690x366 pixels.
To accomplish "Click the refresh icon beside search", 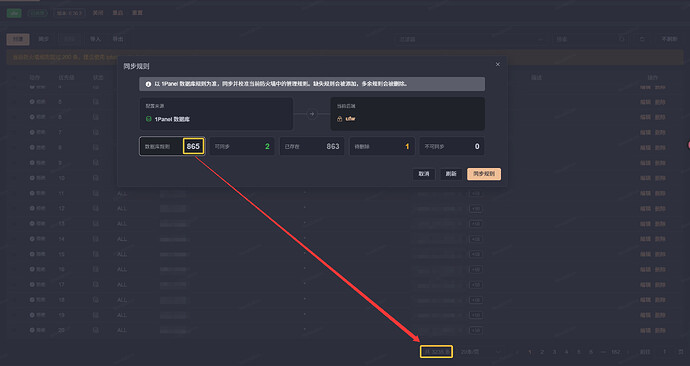I will tap(642, 39).
